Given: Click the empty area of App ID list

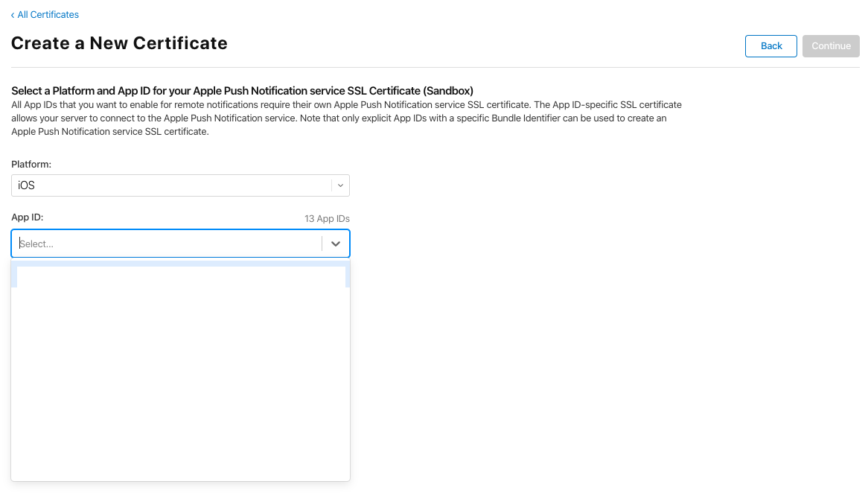Looking at the screenshot, I should pyautogui.click(x=180, y=382).
